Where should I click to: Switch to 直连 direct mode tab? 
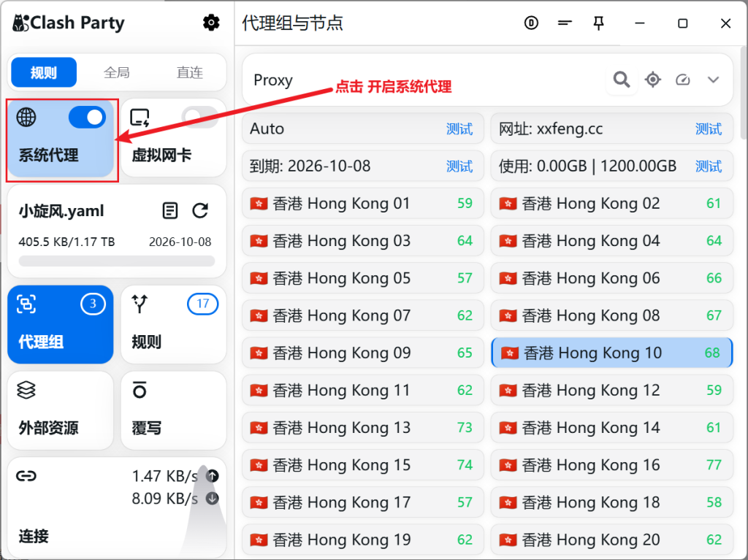[x=190, y=72]
